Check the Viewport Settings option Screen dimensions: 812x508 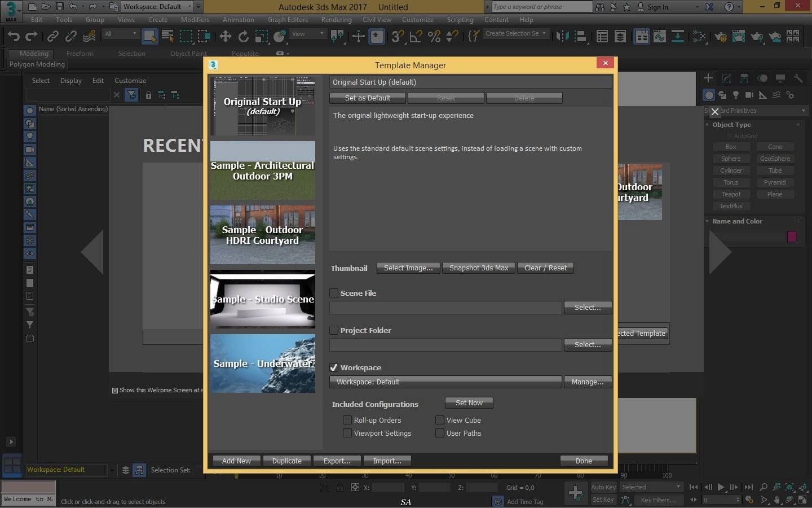point(347,433)
